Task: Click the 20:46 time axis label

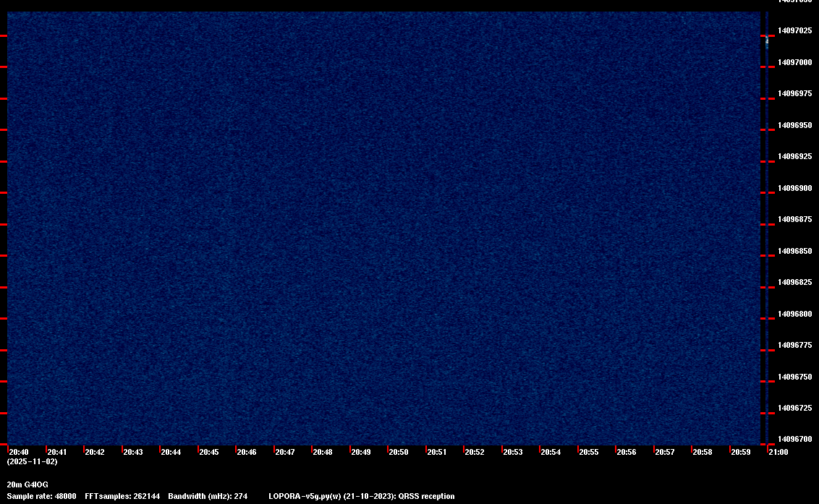Action: coord(247,452)
